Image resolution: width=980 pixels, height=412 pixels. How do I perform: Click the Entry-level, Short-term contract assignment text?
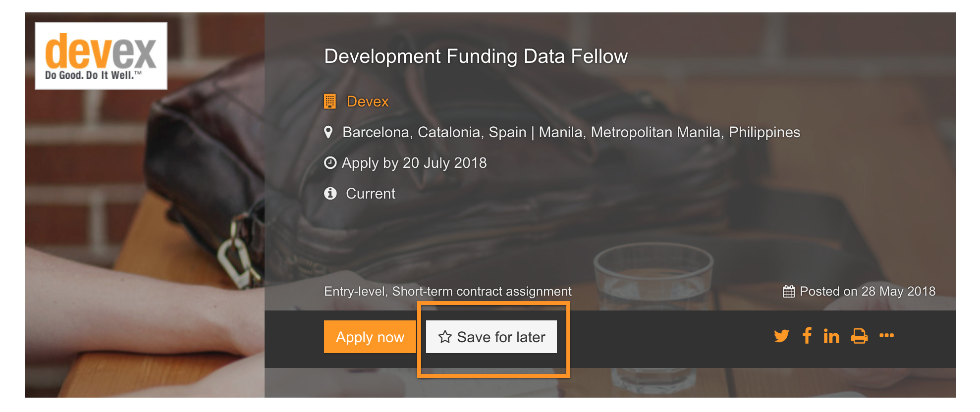(x=448, y=291)
